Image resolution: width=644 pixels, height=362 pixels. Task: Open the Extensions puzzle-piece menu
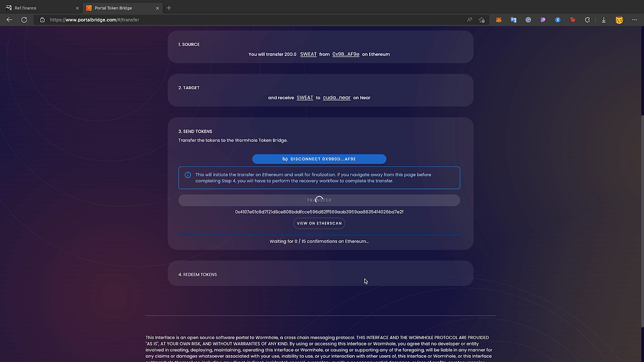coord(587,19)
